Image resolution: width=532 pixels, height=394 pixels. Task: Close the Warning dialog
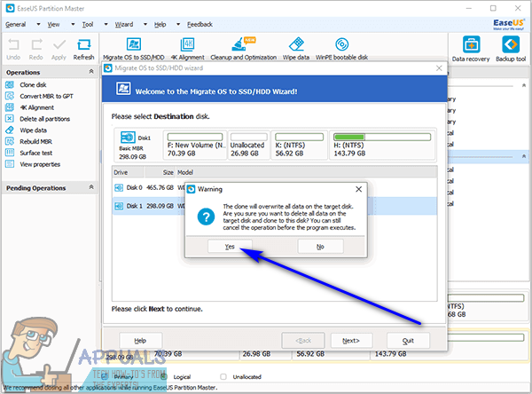[358, 189]
